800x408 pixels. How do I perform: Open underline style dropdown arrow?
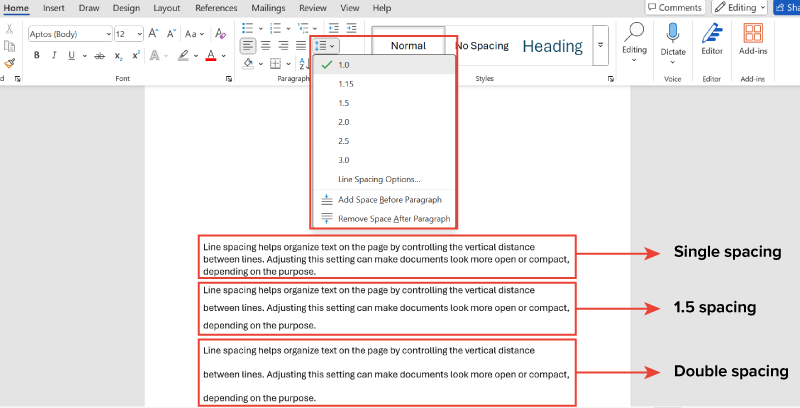point(85,56)
